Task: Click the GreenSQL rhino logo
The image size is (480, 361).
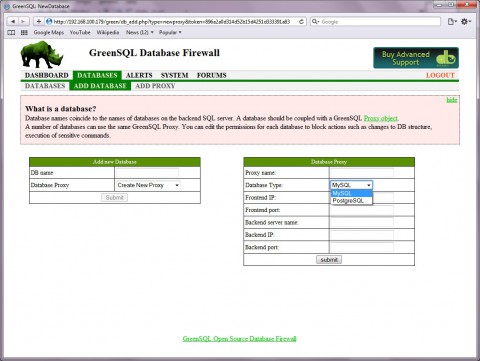Action: point(42,54)
